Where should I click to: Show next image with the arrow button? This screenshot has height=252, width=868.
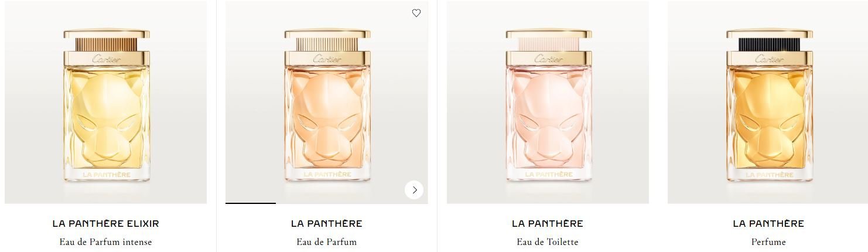(x=414, y=189)
